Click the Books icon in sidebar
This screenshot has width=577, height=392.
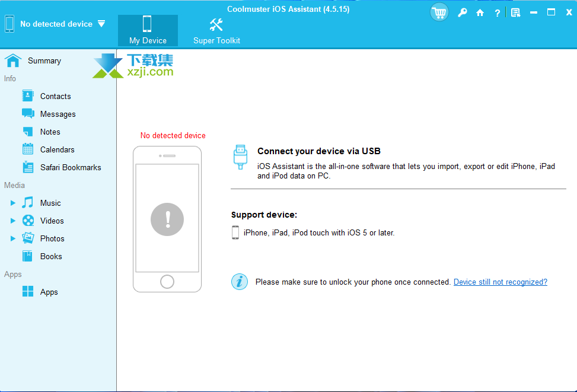(x=28, y=256)
